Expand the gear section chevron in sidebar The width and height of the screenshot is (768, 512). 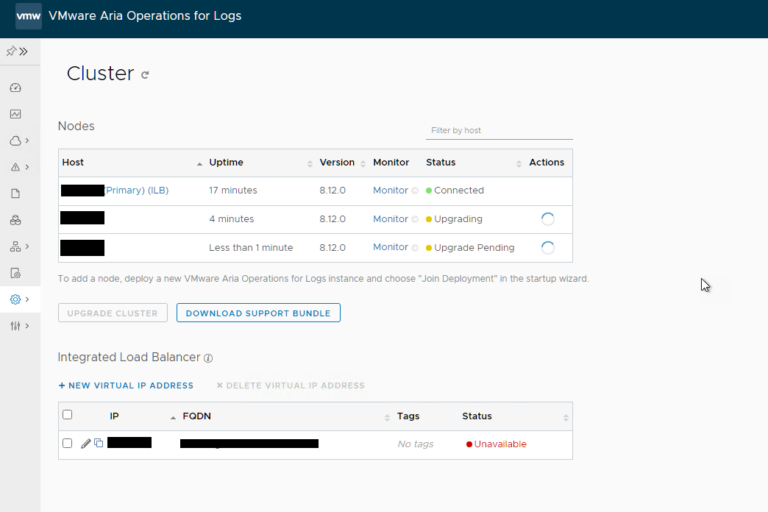pyautogui.click(x=27, y=299)
